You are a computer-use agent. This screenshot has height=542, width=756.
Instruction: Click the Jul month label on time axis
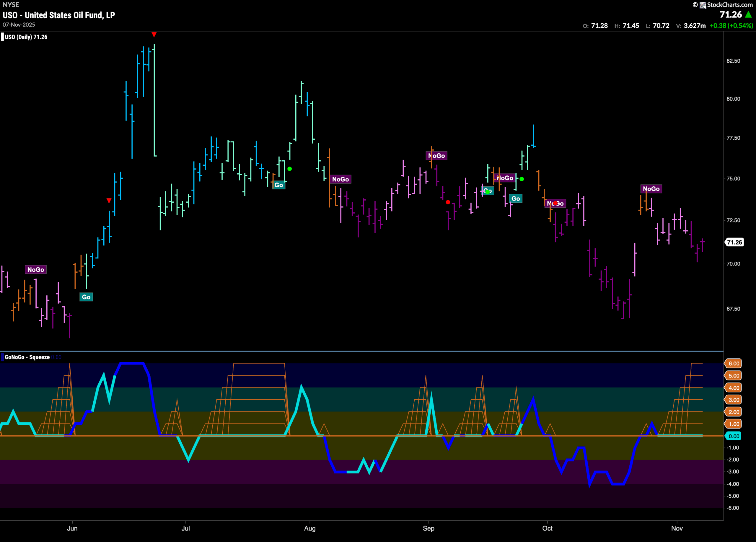pyautogui.click(x=186, y=528)
